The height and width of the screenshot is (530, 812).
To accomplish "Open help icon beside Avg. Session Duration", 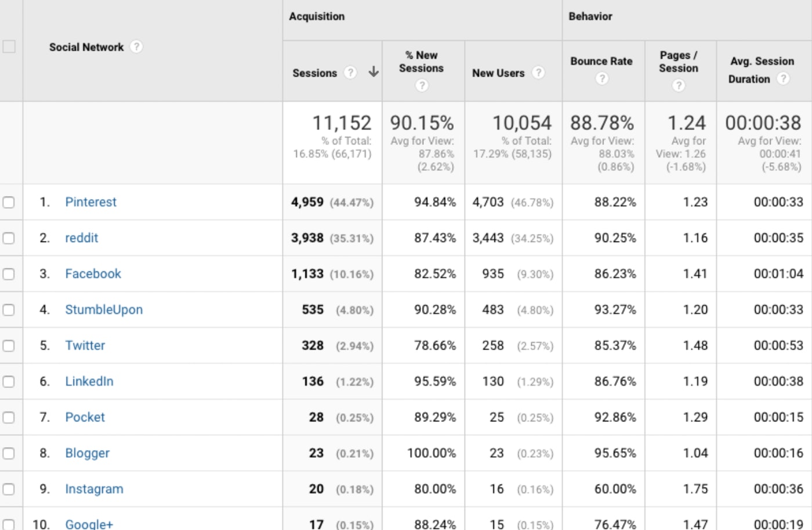I will click(x=783, y=78).
